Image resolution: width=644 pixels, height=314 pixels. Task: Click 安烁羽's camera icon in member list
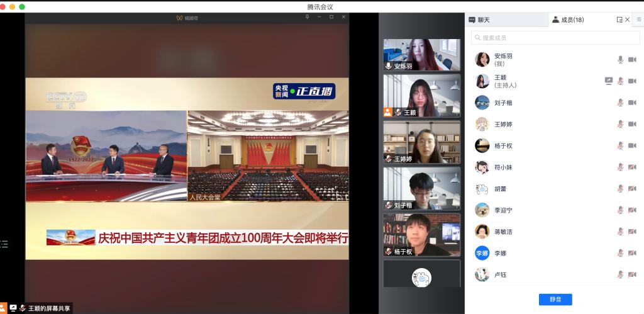tap(632, 60)
